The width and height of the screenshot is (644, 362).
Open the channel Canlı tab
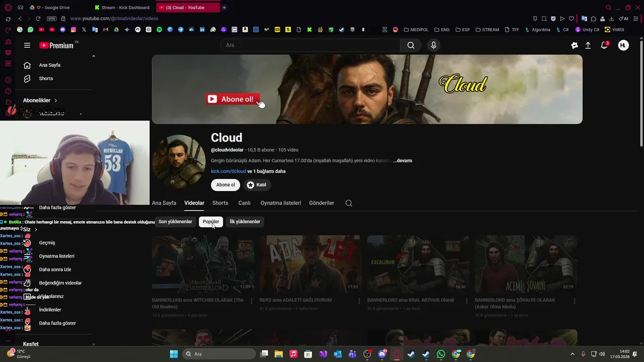245,203
